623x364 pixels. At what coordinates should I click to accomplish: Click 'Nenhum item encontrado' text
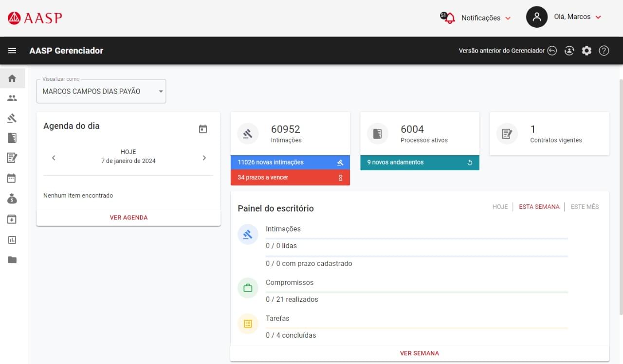tap(78, 196)
